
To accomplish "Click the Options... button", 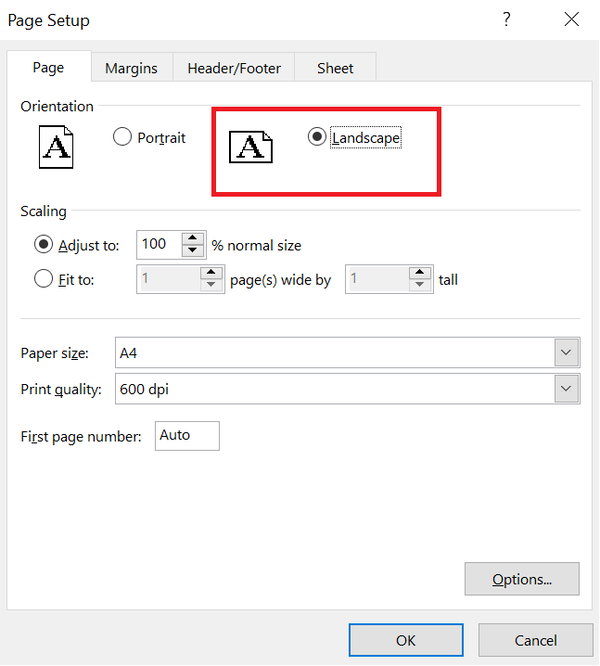I will point(522,579).
